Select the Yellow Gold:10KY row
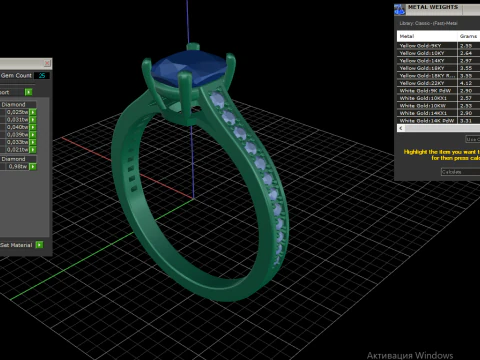480x360 pixels. click(x=438, y=53)
